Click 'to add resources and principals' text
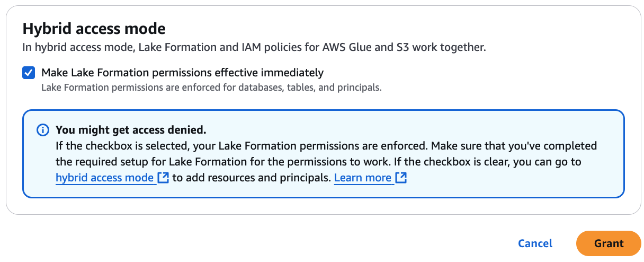The image size is (644, 262). (252, 178)
